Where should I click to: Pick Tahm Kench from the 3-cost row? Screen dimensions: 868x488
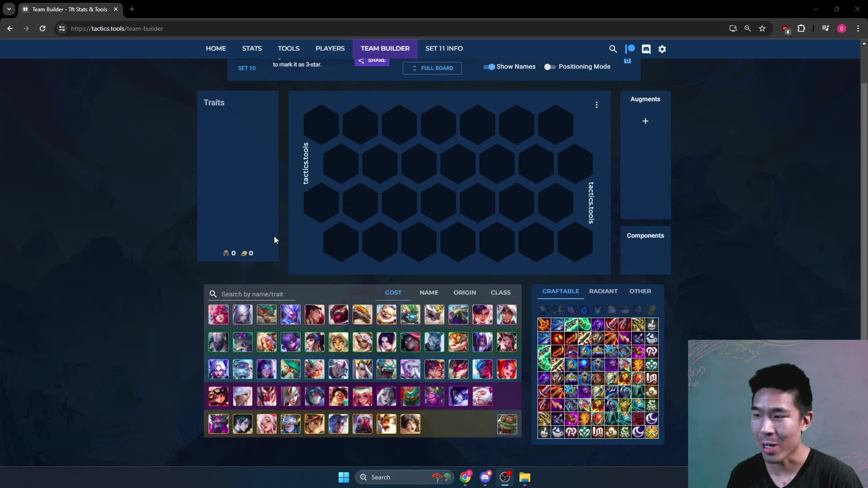387,370
